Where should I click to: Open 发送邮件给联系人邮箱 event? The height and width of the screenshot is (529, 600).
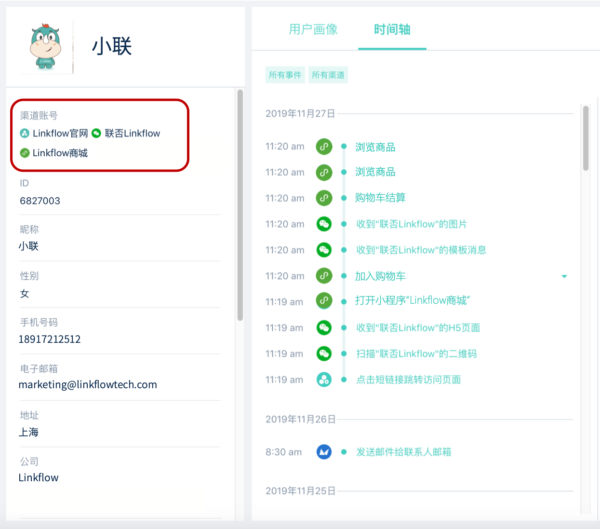click(x=404, y=452)
